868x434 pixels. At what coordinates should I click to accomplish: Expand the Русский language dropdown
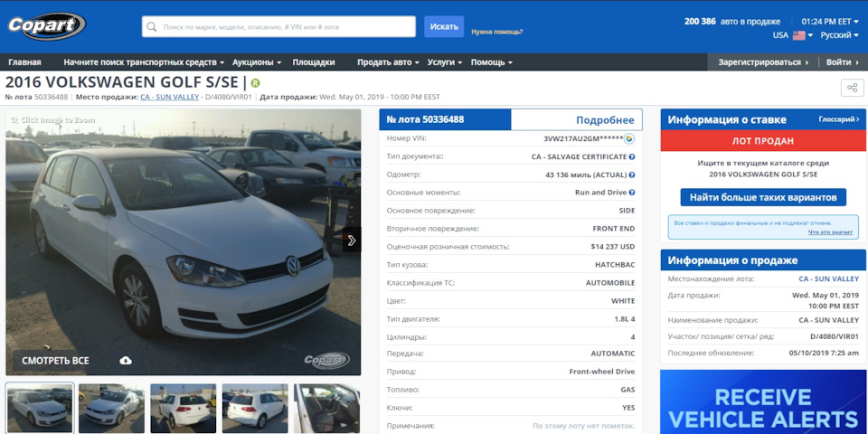[840, 35]
